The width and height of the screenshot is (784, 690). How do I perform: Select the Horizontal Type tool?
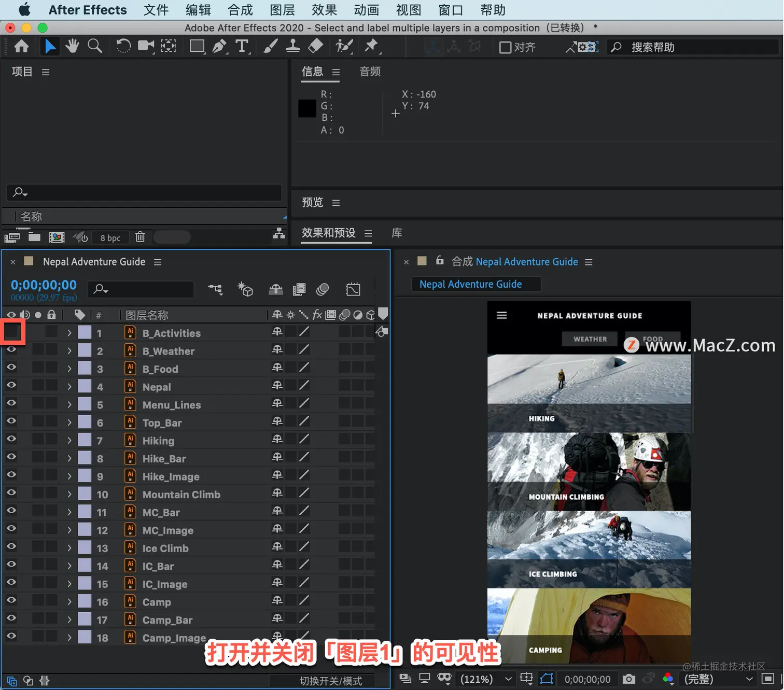point(242,46)
